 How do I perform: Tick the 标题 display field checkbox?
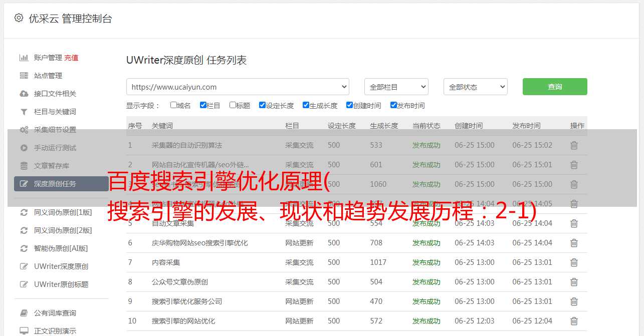click(x=233, y=105)
